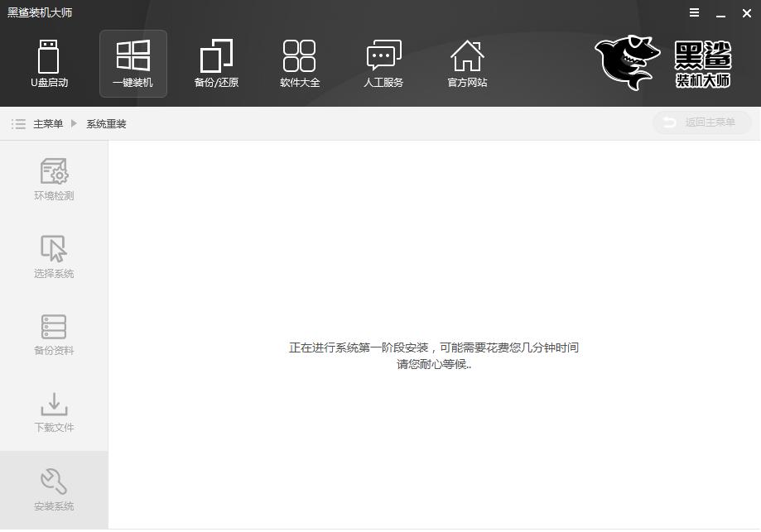
Task: Click the return arrow icon on 返回主菜单
Action: point(670,122)
